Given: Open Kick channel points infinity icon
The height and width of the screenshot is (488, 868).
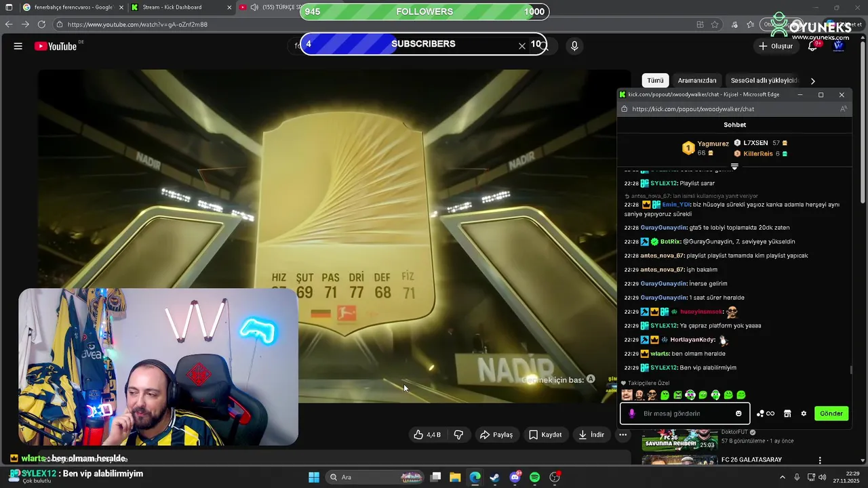Looking at the screenshot, I should (x=766, y=413).
